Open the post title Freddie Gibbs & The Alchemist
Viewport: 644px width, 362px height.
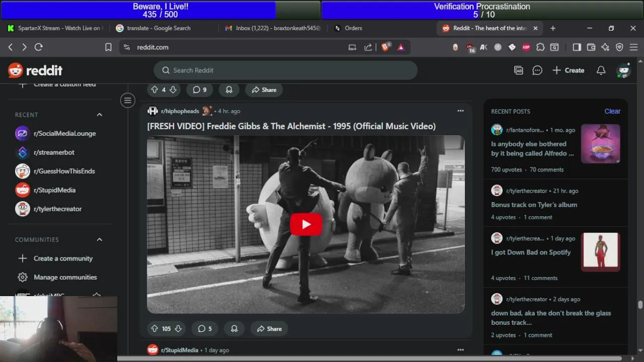(291, 126)
